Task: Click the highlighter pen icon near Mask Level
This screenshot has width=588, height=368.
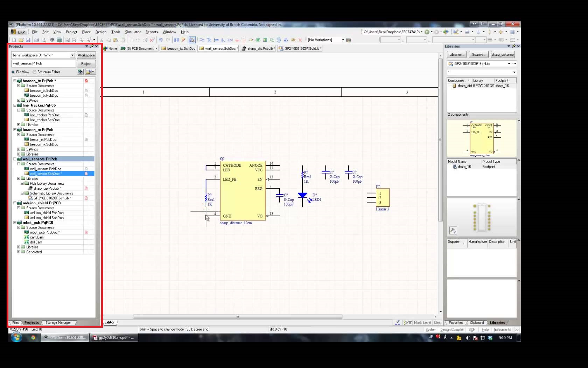Action: (397, 322)
